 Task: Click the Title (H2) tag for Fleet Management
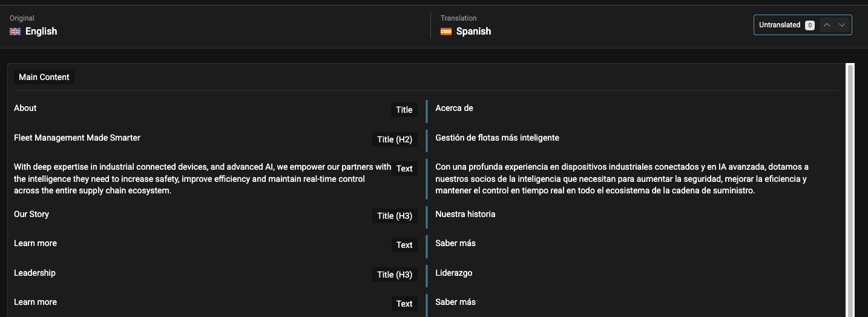point(395,139)
